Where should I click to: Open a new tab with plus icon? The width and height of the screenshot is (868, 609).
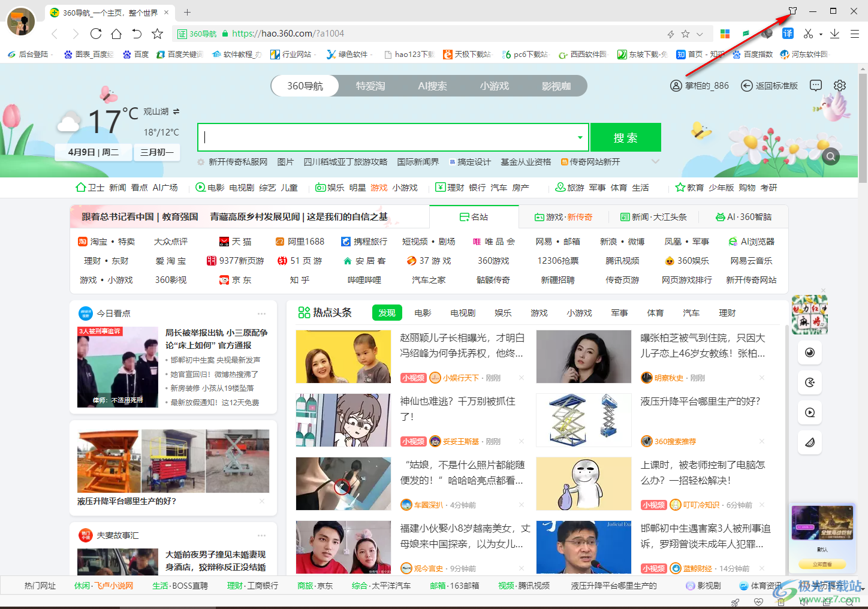(x=187, y=12)
